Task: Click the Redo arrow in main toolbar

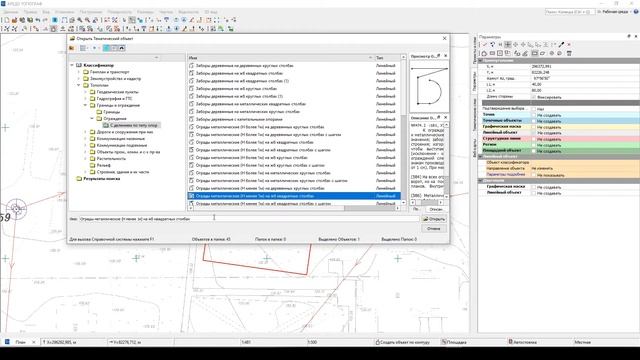Action: 45,20
